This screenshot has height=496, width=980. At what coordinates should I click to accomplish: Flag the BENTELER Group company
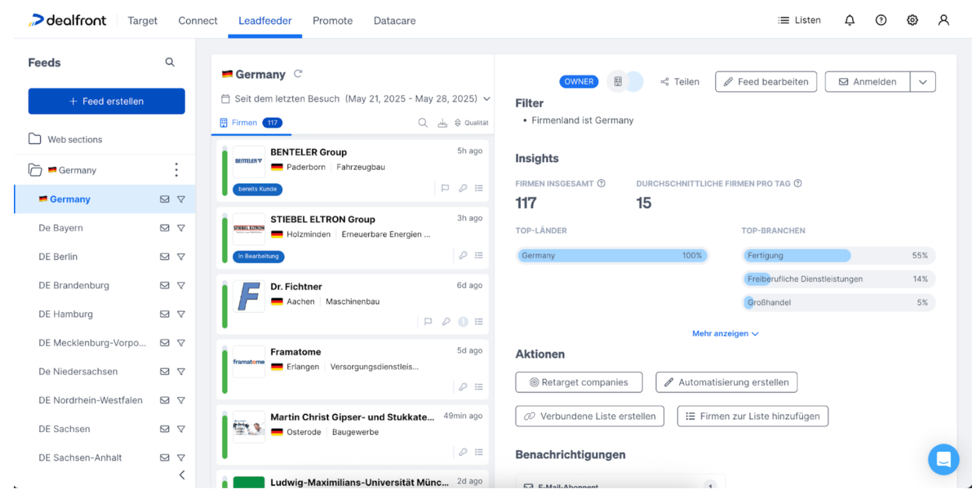pos(445,188)
